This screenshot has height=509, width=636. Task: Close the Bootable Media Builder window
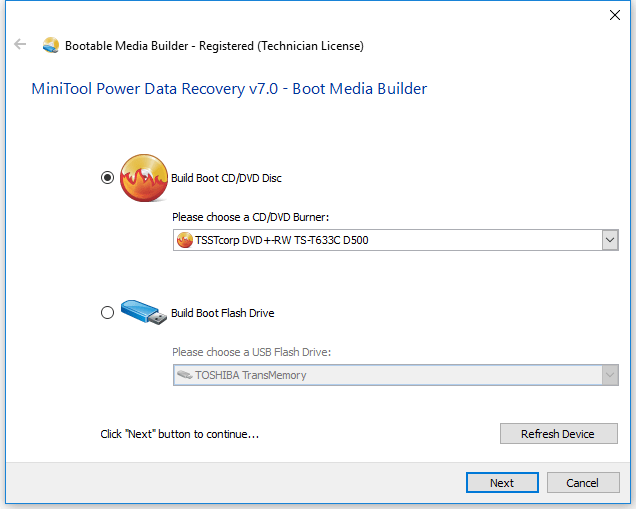tap(615, 15)
